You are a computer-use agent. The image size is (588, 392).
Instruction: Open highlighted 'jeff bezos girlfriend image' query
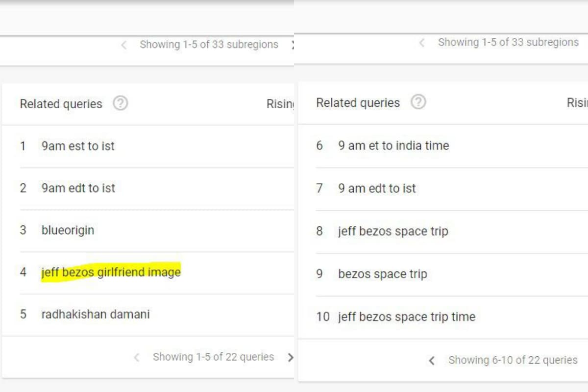111,272
